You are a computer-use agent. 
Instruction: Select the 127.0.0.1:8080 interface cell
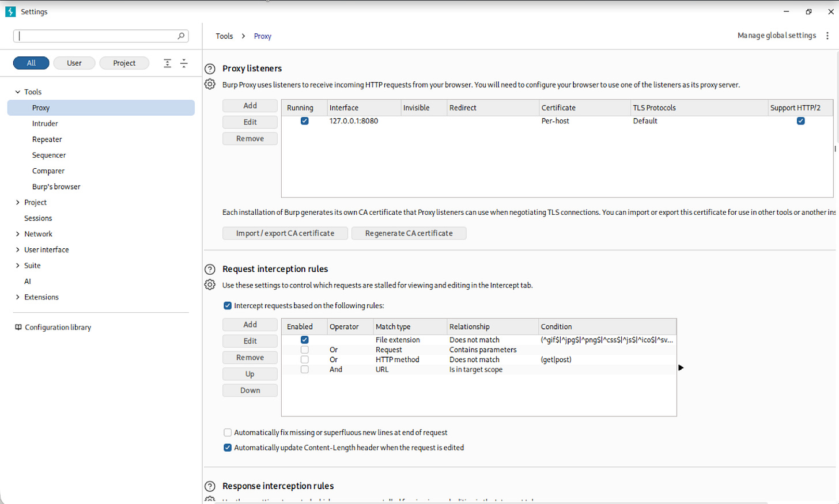pos(364,121)
